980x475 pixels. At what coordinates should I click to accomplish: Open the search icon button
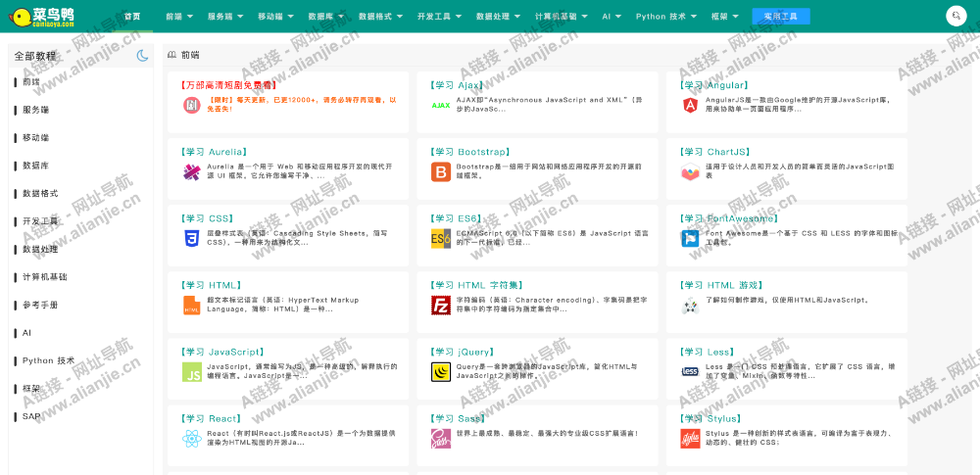[x=956, y=17]
